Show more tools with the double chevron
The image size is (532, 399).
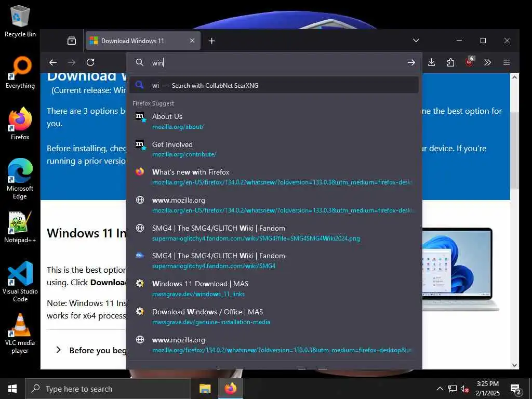[487, 62]
